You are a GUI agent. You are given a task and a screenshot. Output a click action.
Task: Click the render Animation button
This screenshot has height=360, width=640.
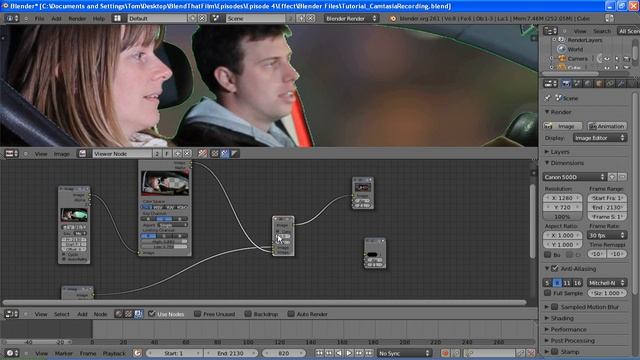607,126
